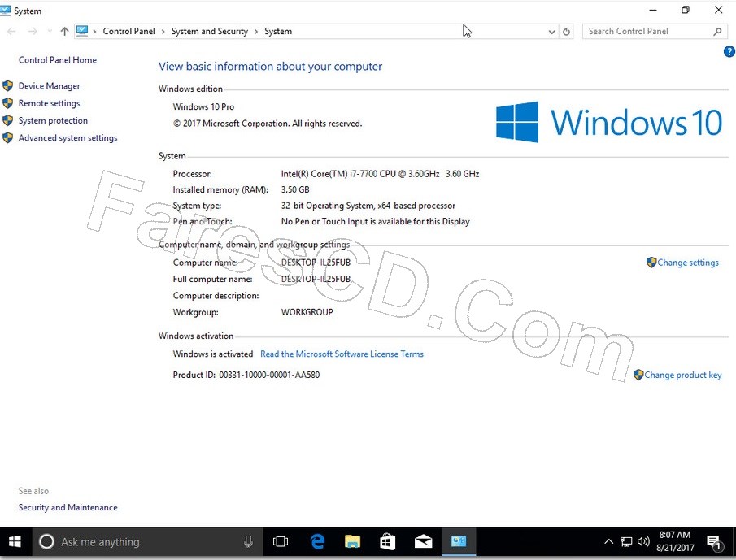Click the Windows is activated text
Viewport: 736px width, 560px height.
212,354
